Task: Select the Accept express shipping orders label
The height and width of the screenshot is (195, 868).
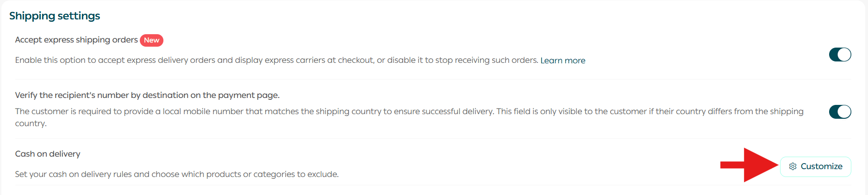Action: tap(76, 40)
